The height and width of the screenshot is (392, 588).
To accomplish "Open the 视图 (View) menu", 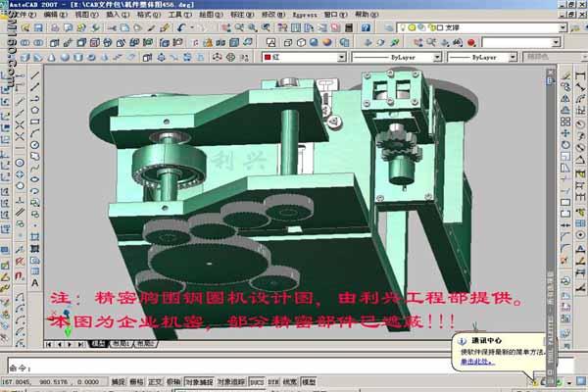I will 86,15.
